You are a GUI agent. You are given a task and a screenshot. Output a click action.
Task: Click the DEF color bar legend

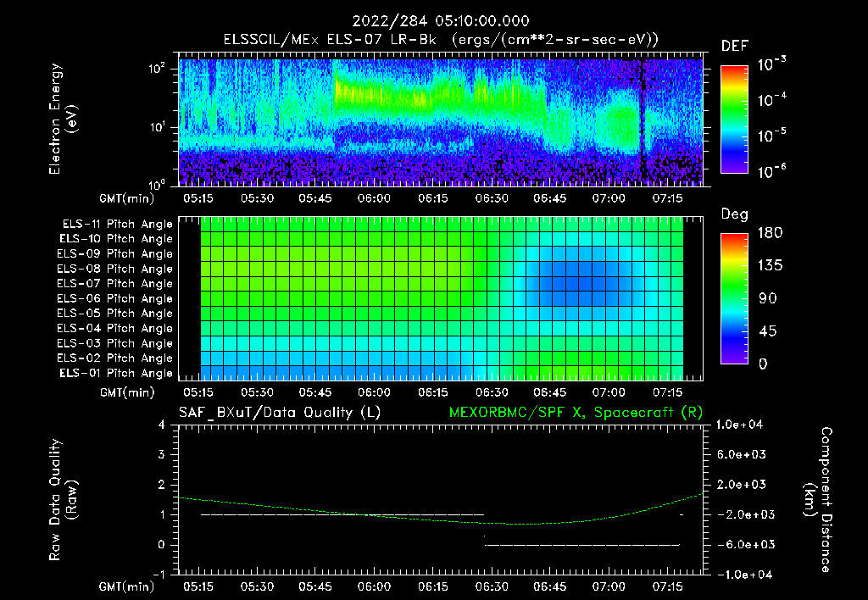coord(734,119)
